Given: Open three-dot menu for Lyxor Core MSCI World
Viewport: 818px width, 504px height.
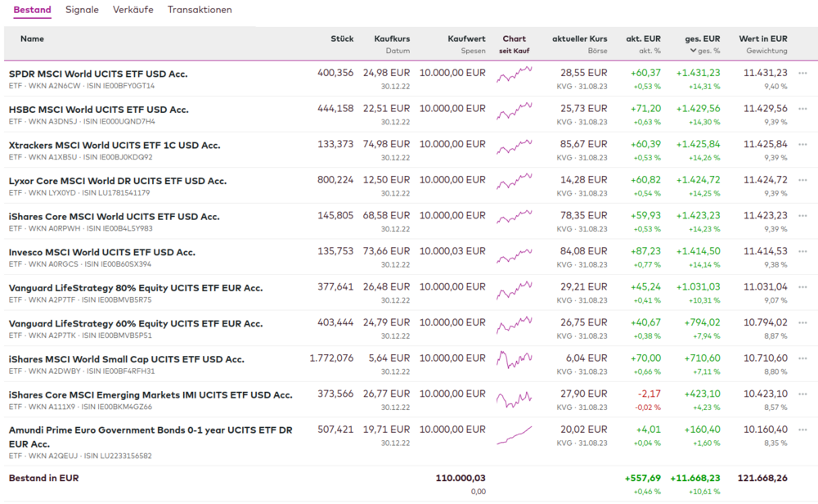Looking at the screenshot, I should pyautogui.click(x=802, y=180).
